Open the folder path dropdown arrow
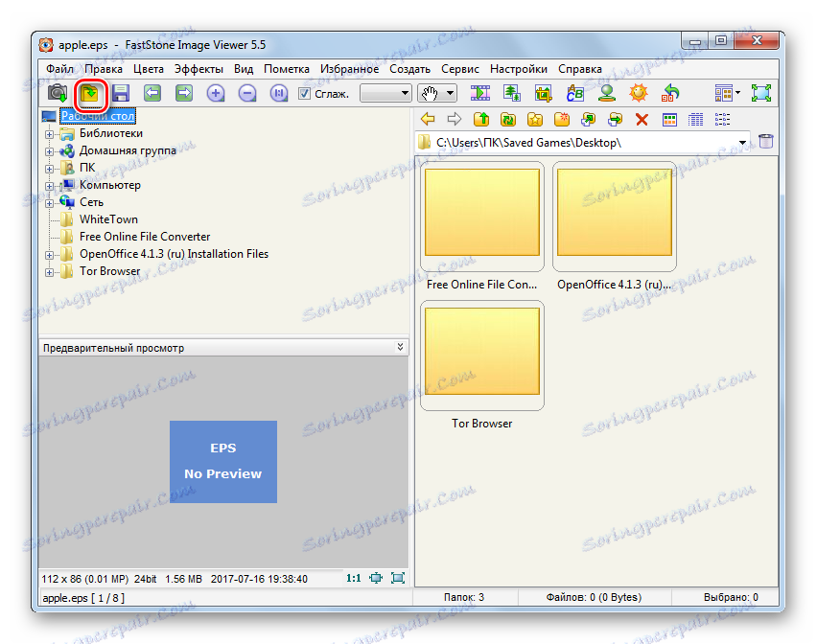817x644 pixels. click(742, 142)
